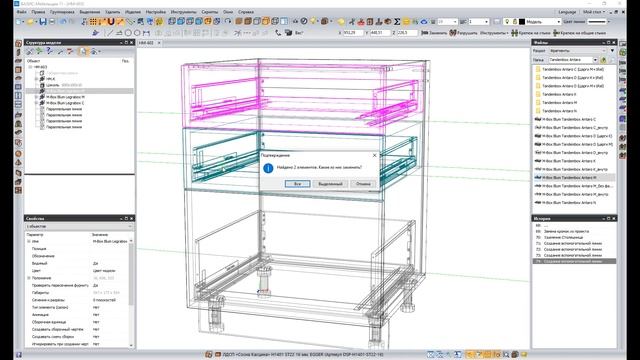The width and height of the screenshot is (640, 360).
Task: Open the Группировка menu
Action: tap(62, 12)
